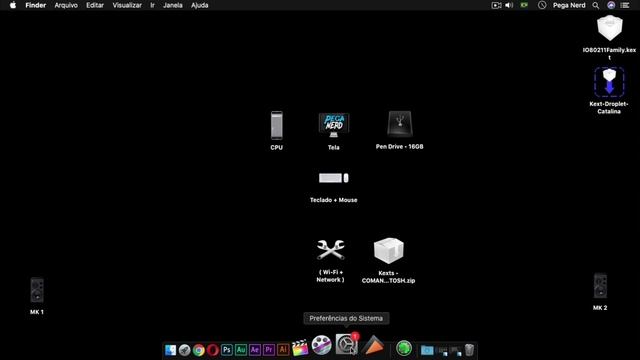Open Spotlight search magnifier
Screen dimensions: 640x360
pyautogui.click(x=596, y=5)
